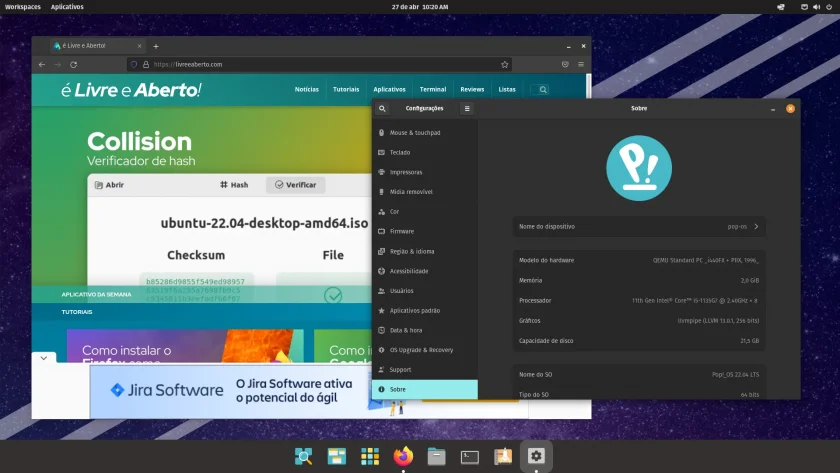Image resolution: width=840 pixels, height=473 pixels.
Task: Open Terminal menu on the website
Action: (x=433, y=89)
